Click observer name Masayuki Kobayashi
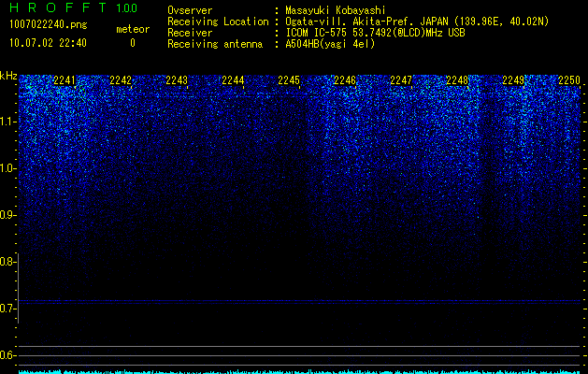 (336, 10)
